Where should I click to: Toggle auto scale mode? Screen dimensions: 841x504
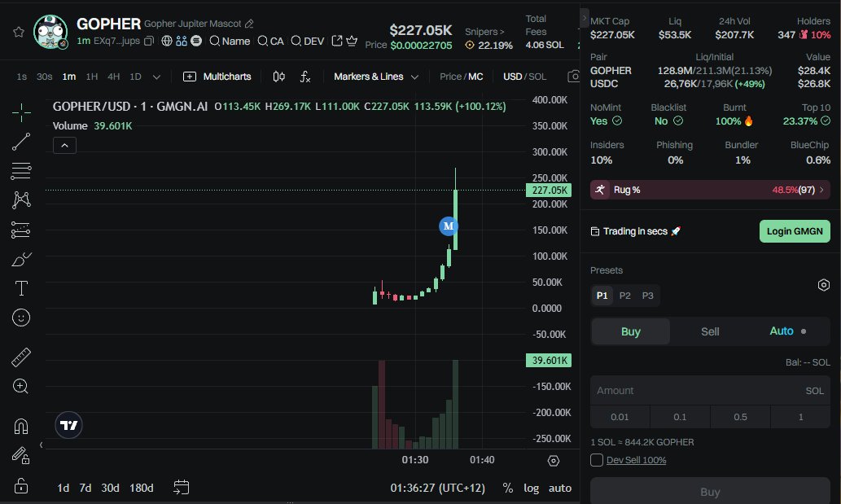[560, 488]
